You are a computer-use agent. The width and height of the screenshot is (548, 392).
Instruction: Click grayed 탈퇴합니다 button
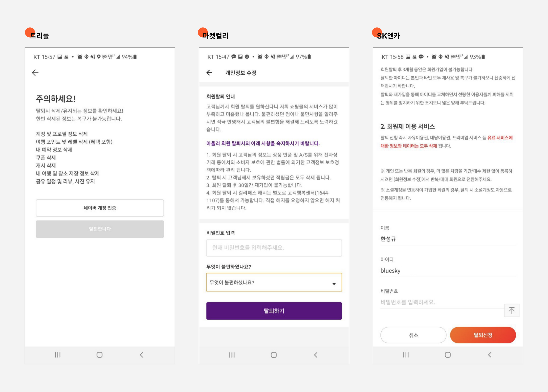click(100, 229)
